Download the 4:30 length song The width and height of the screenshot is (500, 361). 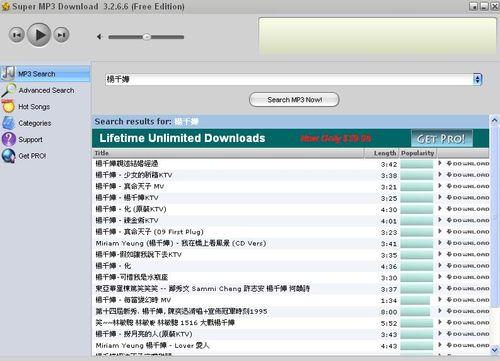pyautogui.click(x=468, y=209)
